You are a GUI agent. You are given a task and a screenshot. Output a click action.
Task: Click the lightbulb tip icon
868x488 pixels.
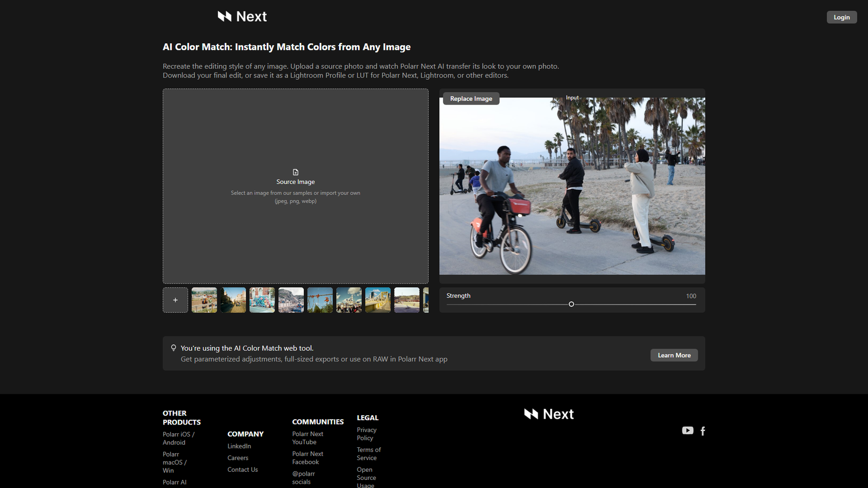[174, 348]
